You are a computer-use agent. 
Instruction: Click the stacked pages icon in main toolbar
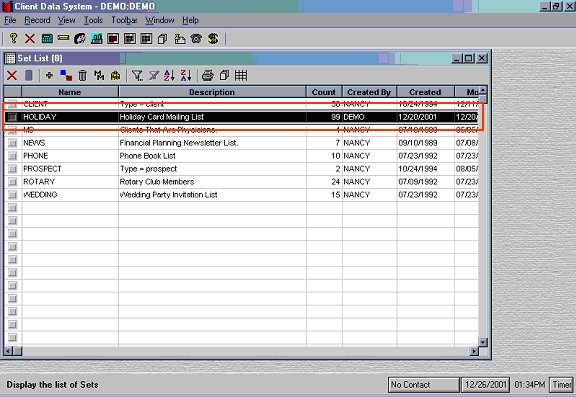pyautogui.click(x=162, y=39)
